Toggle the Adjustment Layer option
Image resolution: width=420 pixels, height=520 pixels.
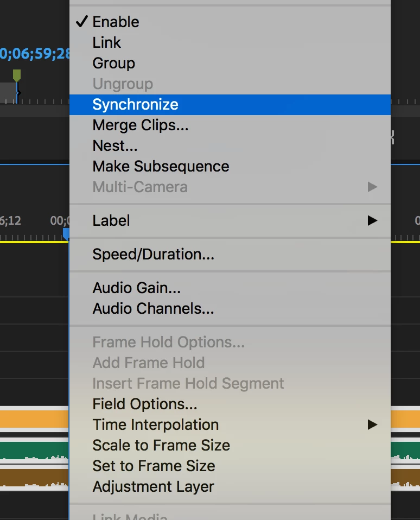click(x=154, y=486)
